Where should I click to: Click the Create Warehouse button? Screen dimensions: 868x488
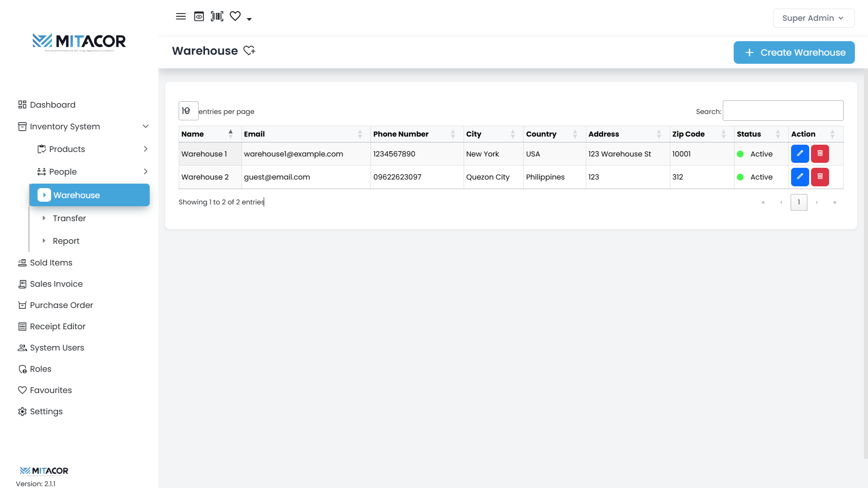(794, 52)
